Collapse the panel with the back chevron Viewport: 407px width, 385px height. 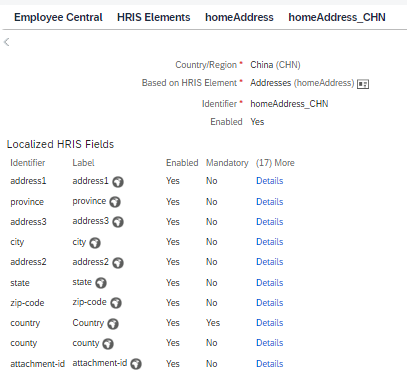pos(7,42)
